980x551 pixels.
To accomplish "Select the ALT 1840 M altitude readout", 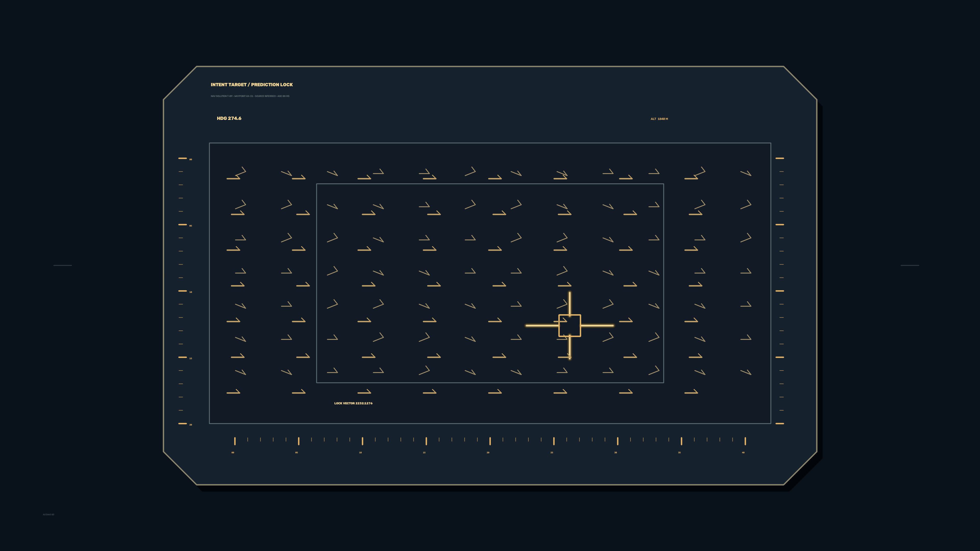I will tap(659, 119).
